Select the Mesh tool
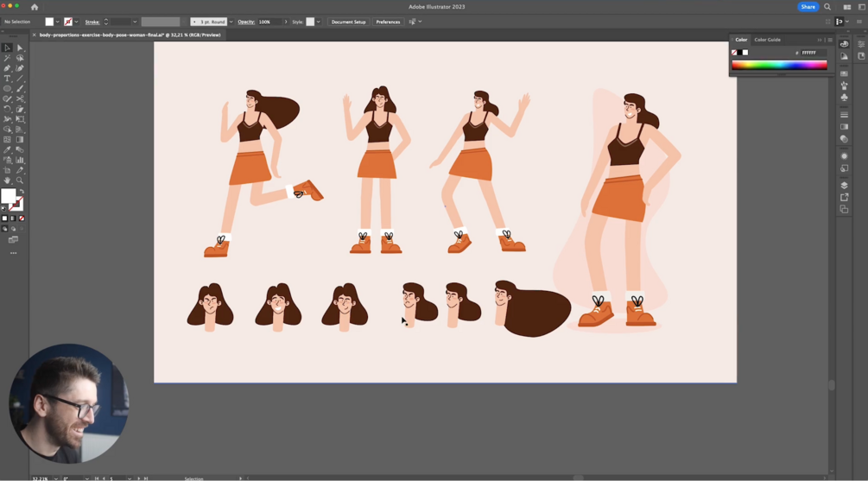The image size is (868, 481). (x=7, y=140)
